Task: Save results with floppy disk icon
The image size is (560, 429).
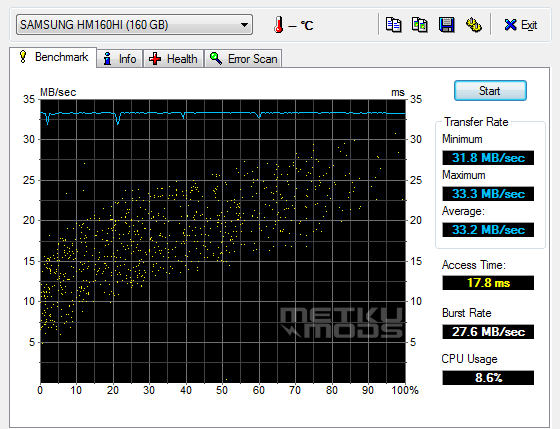Action: (446, 25)
